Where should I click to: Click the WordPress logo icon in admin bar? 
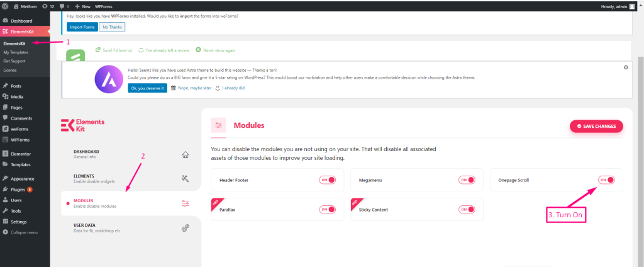pos(5,6)
